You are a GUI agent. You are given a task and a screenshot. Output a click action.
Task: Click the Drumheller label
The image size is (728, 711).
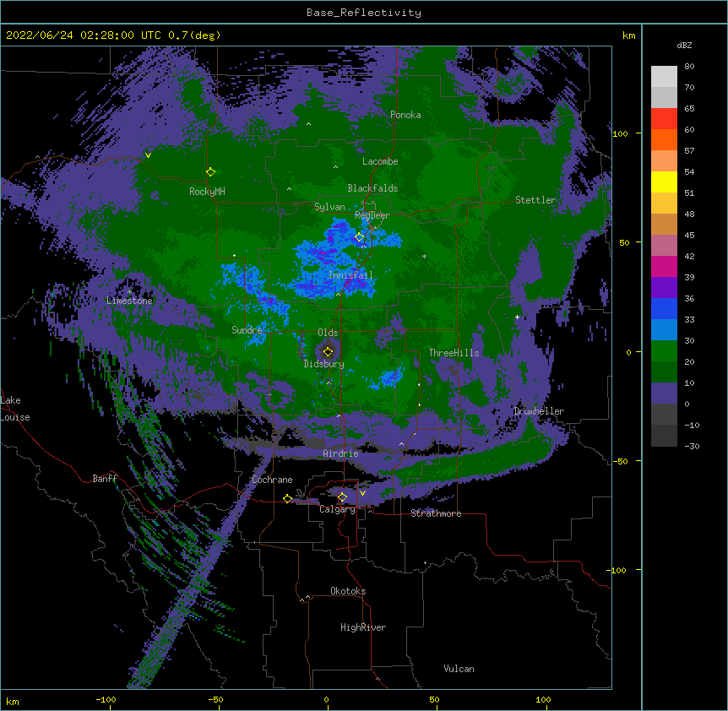click(x=539, y=411)
